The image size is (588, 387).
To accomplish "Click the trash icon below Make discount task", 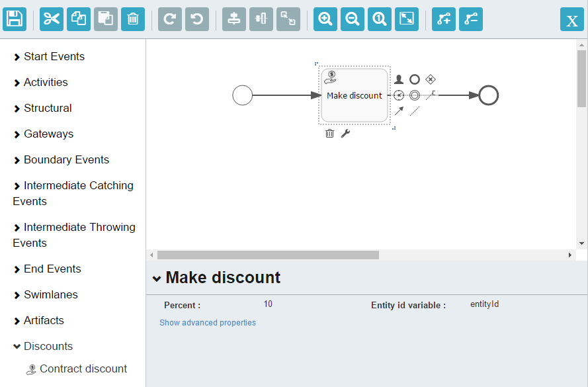I will [x=329, y=134].
